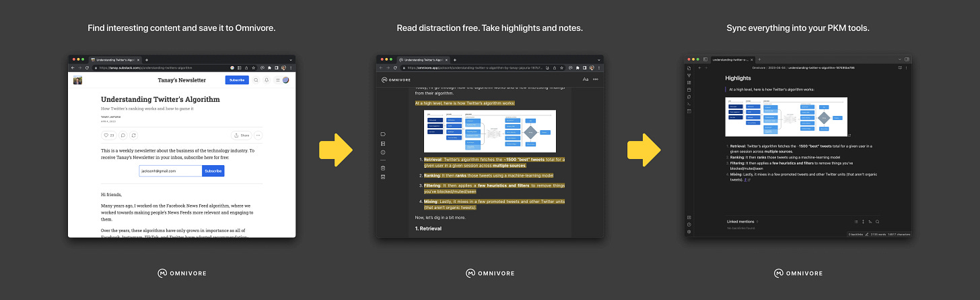Click the Share button on the article
The image size is (980, 300).
pyautogui.click(x=242, y=135)
